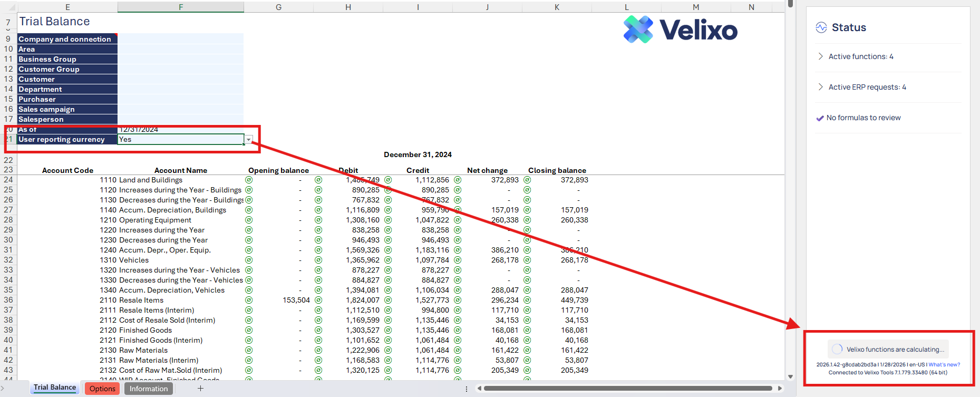Select the Trial Balance sheet tab
This screenshot has height=397, width=980.
[55, 388]
